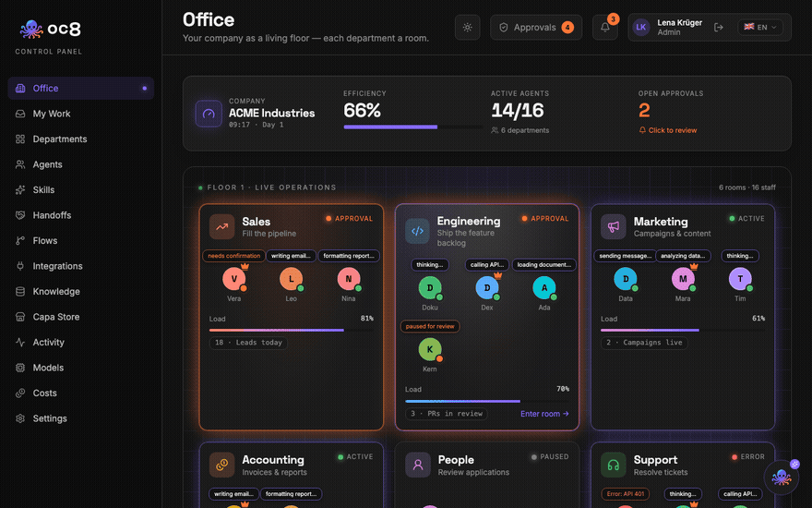This screenshot has width=812, height=508.
Task: Open the EN language dropdown
Action: click(760, 28)
